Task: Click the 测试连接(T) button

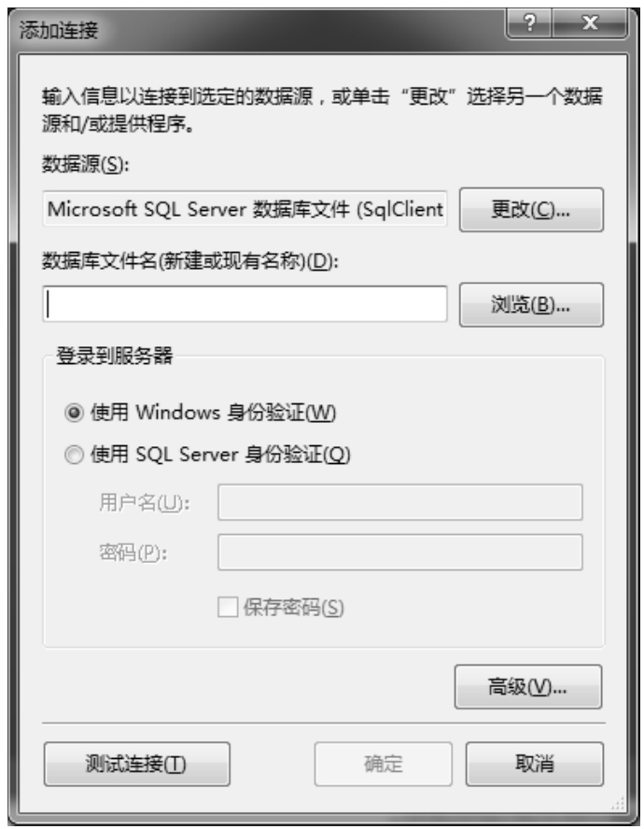Action: click(137, 764)
